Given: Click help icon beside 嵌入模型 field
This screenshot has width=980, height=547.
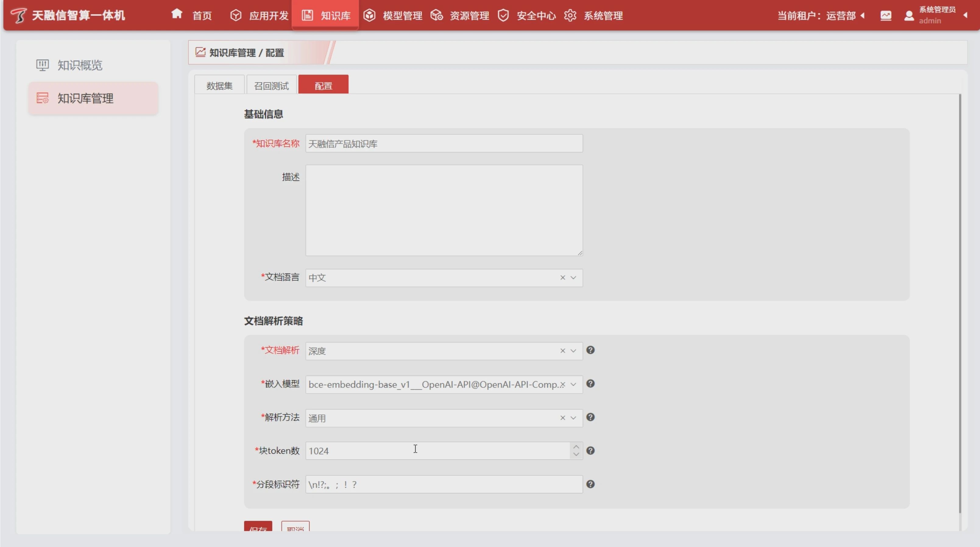Looking at the screenshot, I should click(x=590, y=383).
